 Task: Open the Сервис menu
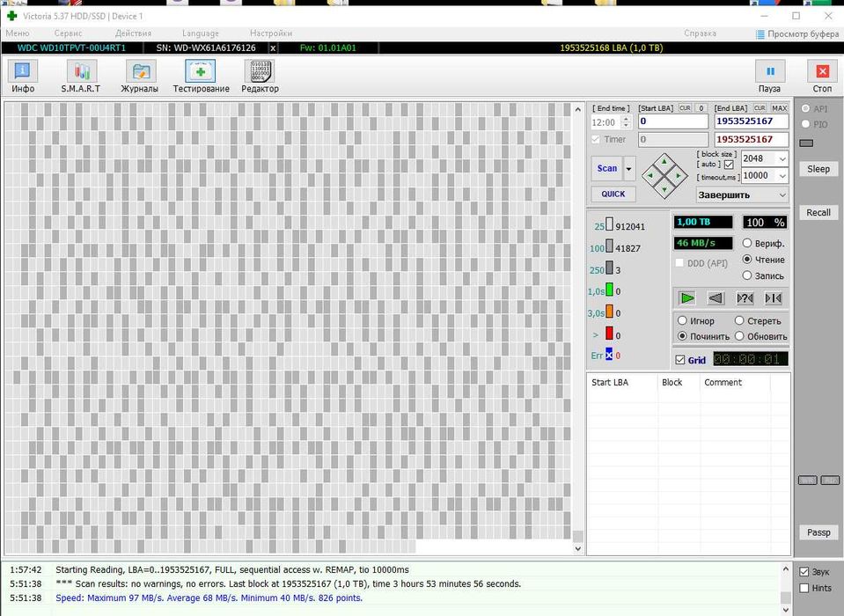tap(68, 33)
